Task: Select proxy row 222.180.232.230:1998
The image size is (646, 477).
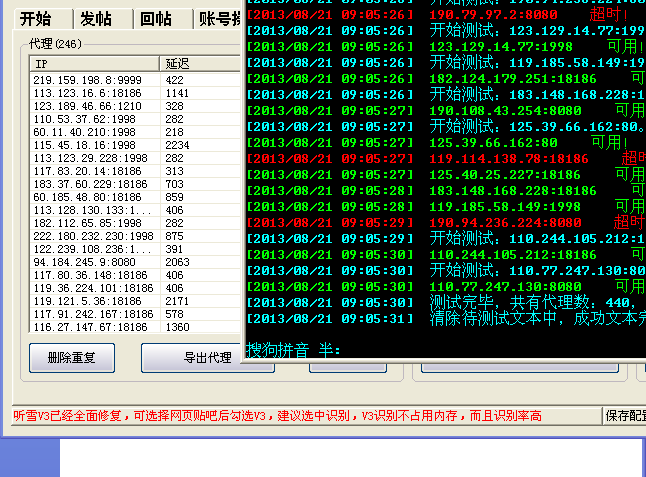Action: point(94,236)
